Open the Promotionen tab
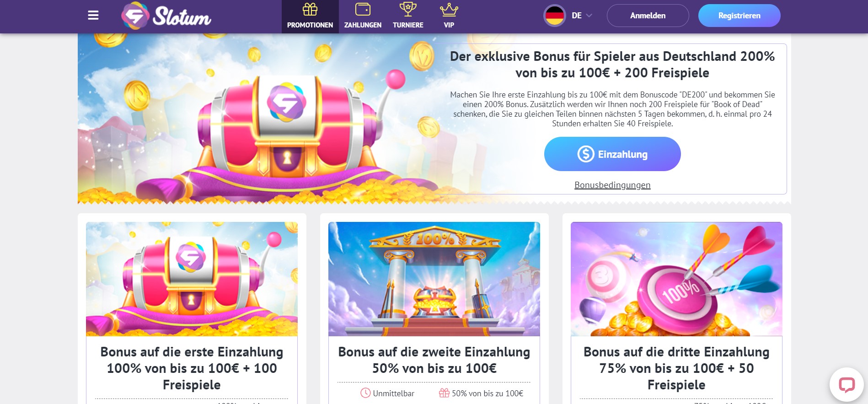 pos(310,17)
